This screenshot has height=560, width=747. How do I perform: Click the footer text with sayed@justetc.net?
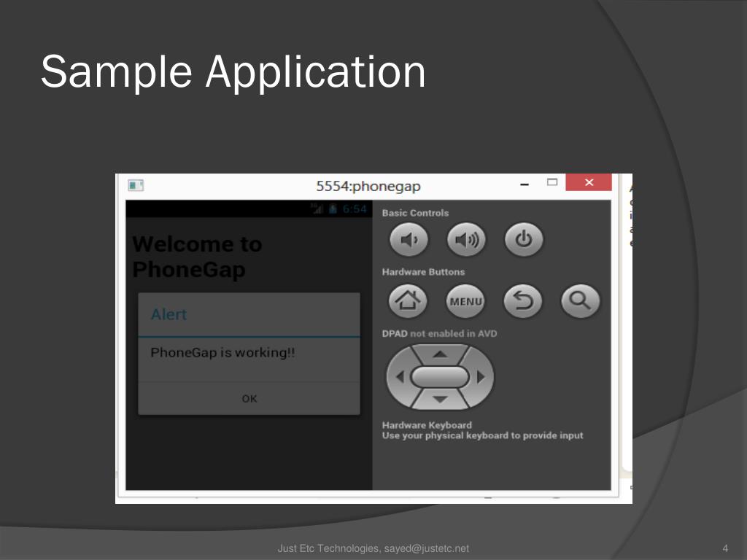click(x=373, y=548)
